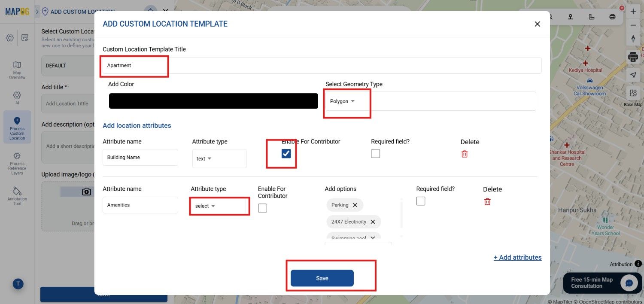
Task: Click the Haripur Sukha map label
Action: tap(577, 210)
